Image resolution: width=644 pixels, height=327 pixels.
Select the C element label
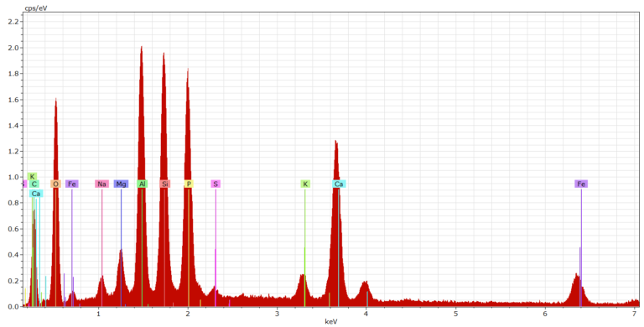coord(34,184)
